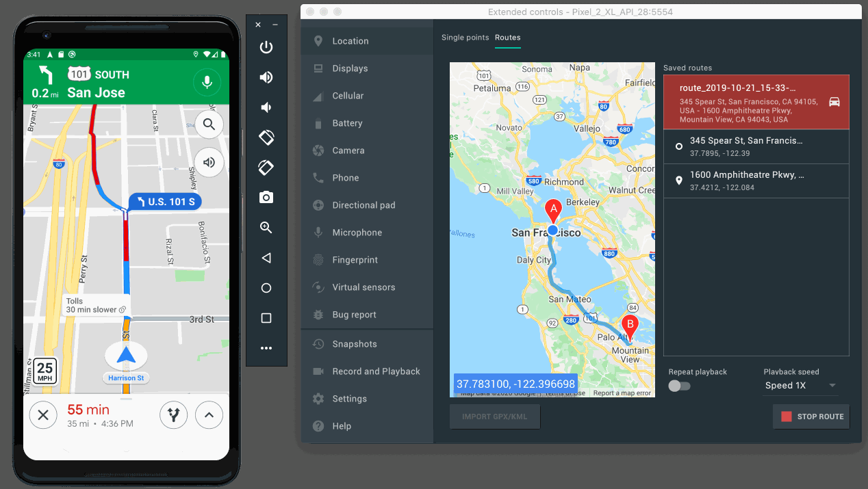This screenshot has height=489, width=868.
Task: Select the 345 Spear St route point
Action: click(746, 146)
